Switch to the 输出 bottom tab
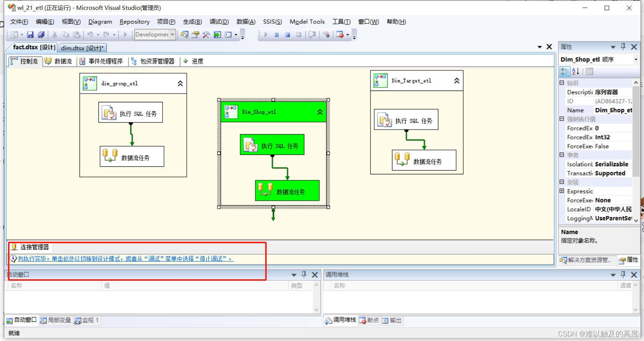 392,321
